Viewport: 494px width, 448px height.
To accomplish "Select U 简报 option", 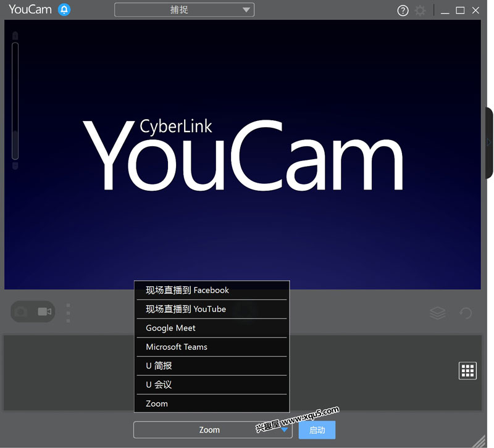I will pos(212,366).
